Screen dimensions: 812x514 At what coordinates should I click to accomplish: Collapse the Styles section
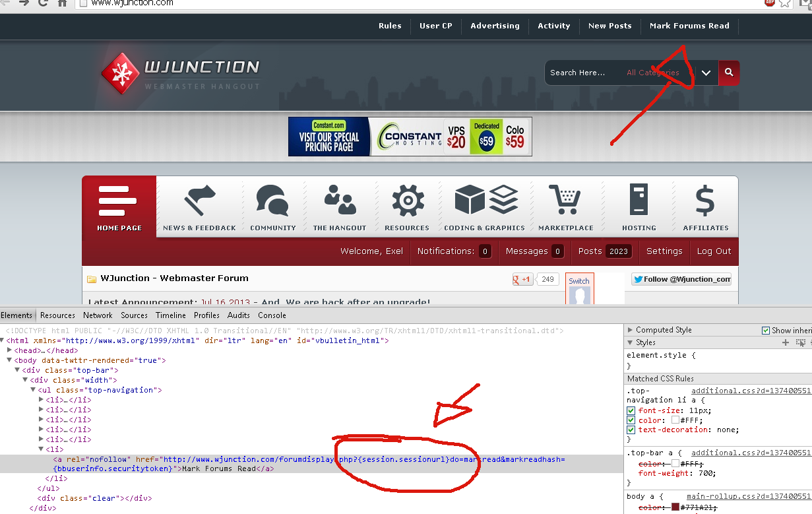pyautogui.click(x=631, y=342)
